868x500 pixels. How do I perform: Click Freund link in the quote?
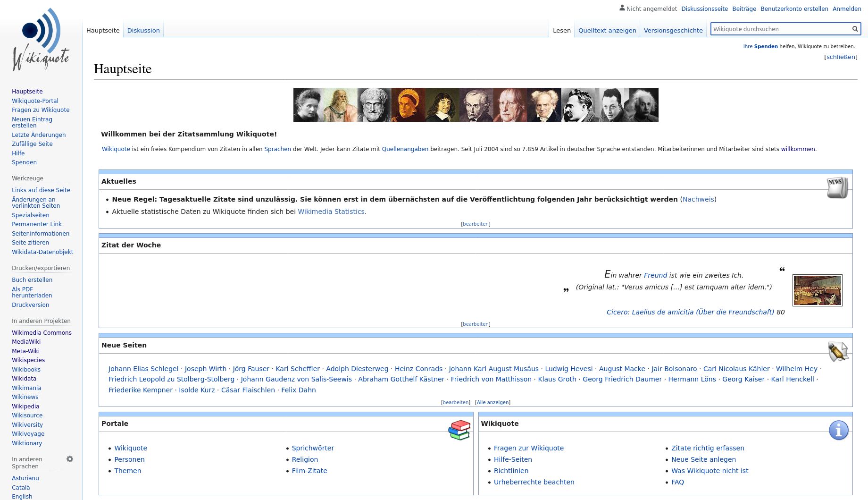(655, 275)
